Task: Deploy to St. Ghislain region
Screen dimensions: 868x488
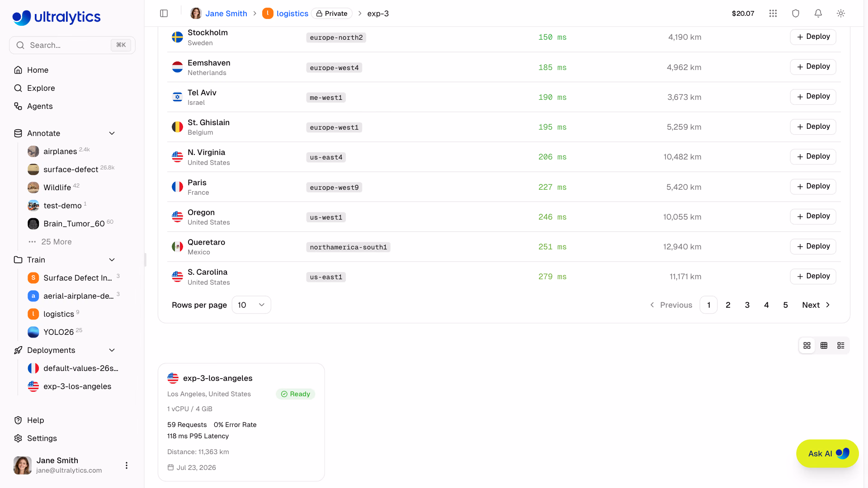Action: pos(813,127)
